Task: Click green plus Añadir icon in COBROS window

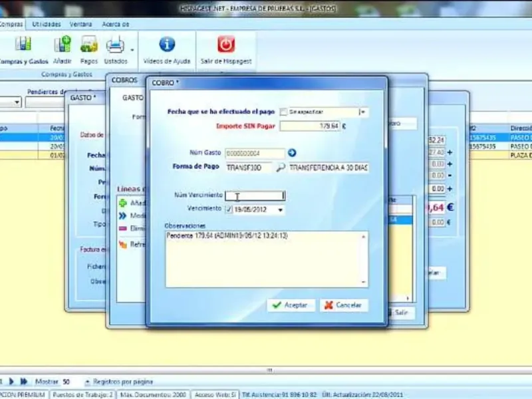Action: [x=122, y=203]
